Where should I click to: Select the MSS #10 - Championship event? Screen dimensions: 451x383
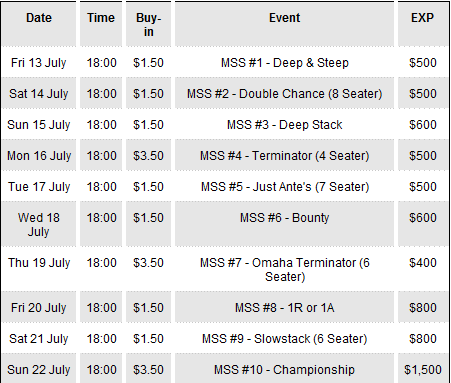(284, 370)
